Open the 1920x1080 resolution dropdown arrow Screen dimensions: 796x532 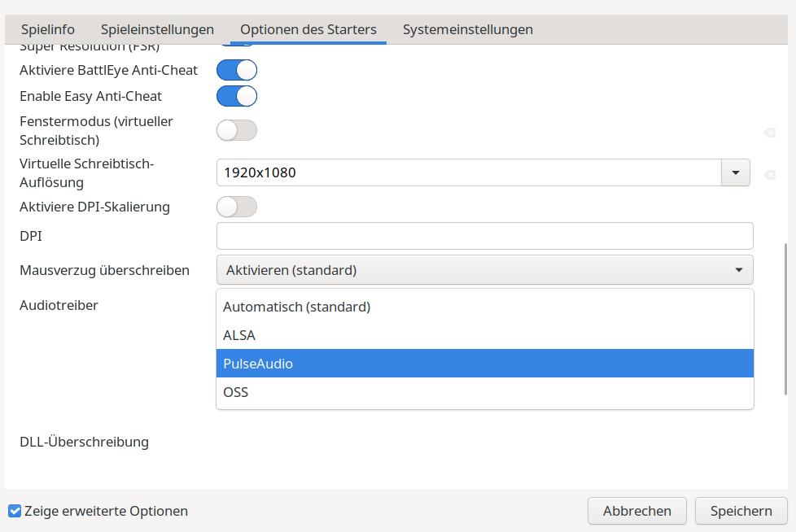(x=736, y=172)
